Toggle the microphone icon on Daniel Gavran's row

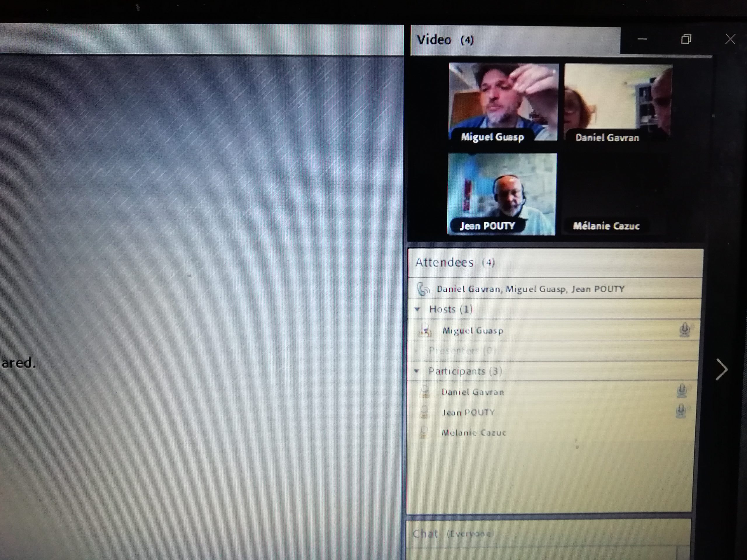[x=682, y=391]
